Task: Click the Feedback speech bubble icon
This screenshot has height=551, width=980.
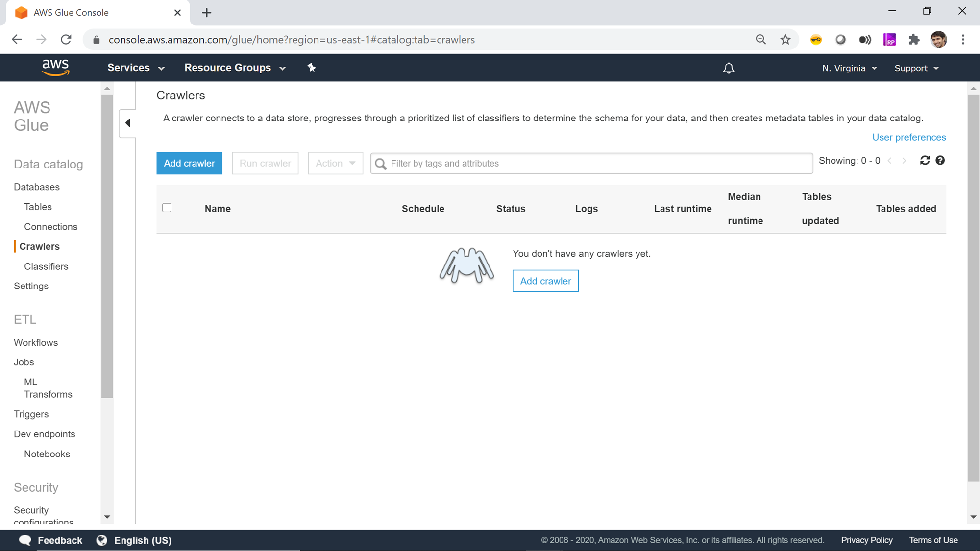Action: (x=25, y=540)
